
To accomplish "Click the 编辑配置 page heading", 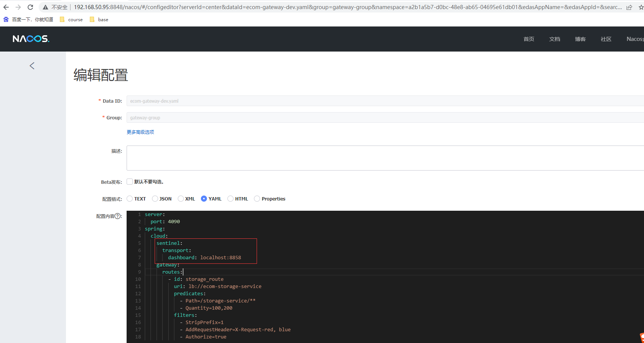I will 101,75.
